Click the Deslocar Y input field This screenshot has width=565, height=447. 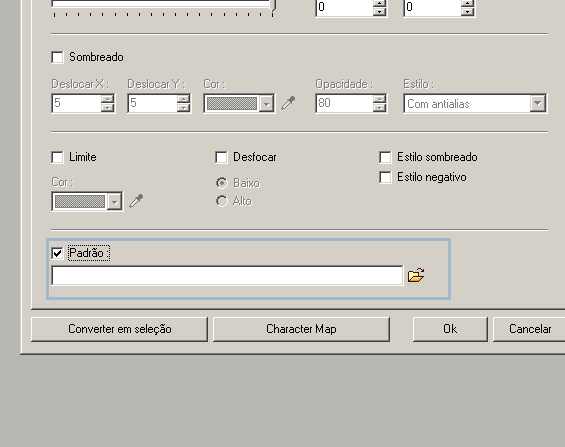pyautogui.click(x=152, y=103)
